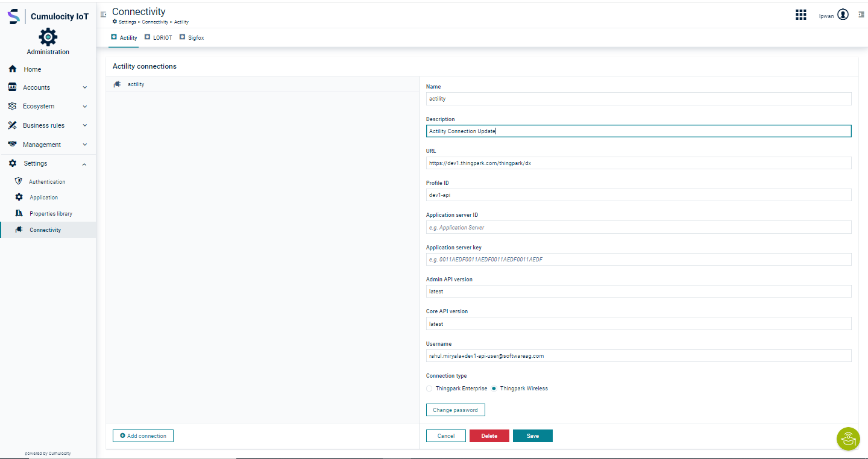Click the Settings gear icon in sidebar
This screenshot has height=459, width=868.
pyautogui.click(x=13, y=163)
